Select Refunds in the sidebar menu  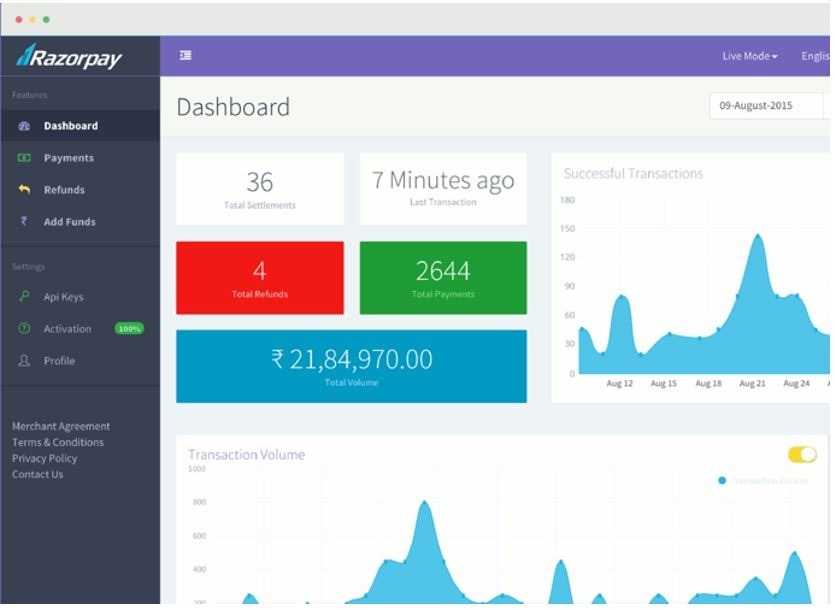pyautogui.click(x=64, y=190)
